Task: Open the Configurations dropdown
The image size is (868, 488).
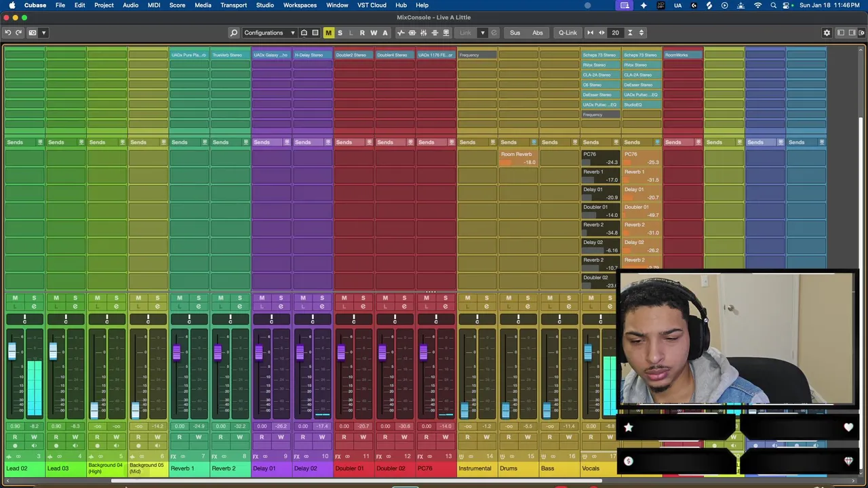Action: click(x=269, y=33)
